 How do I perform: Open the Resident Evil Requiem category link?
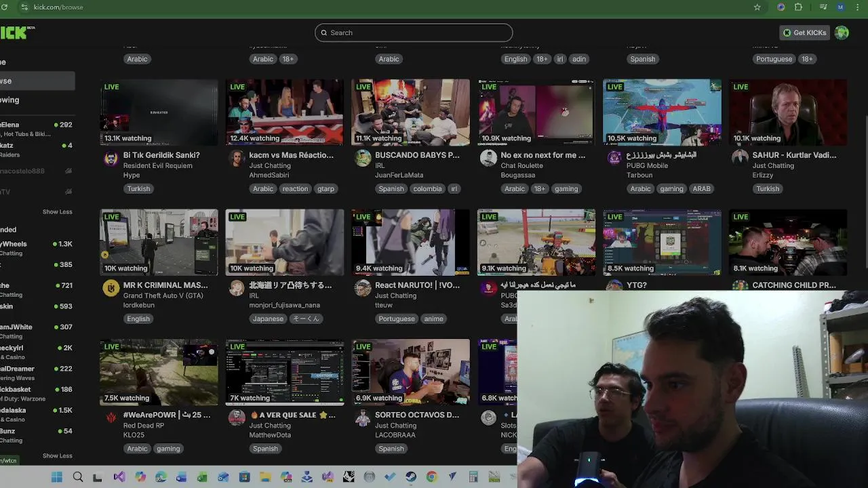click(158, 165)
